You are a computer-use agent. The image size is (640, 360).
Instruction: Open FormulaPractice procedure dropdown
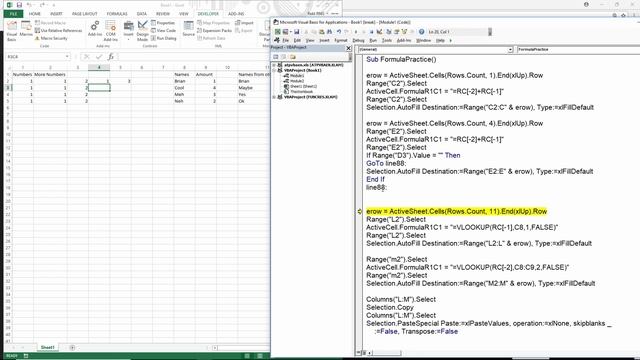pos(578,50)
